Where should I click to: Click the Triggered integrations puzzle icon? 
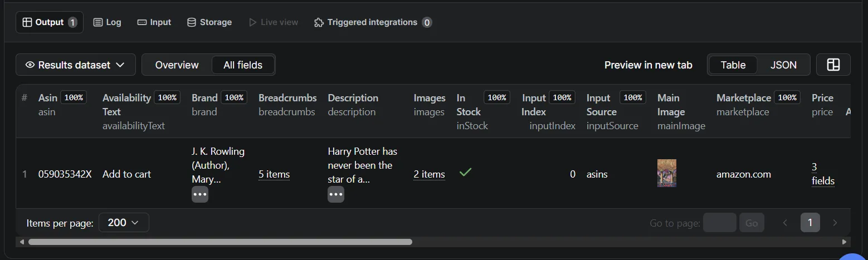point(319,22)
